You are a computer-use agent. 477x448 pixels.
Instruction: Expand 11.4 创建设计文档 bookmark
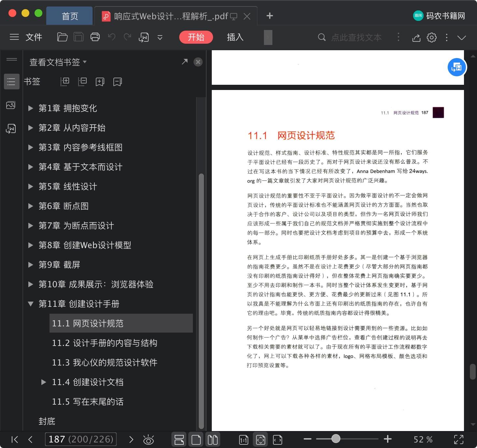44,382
